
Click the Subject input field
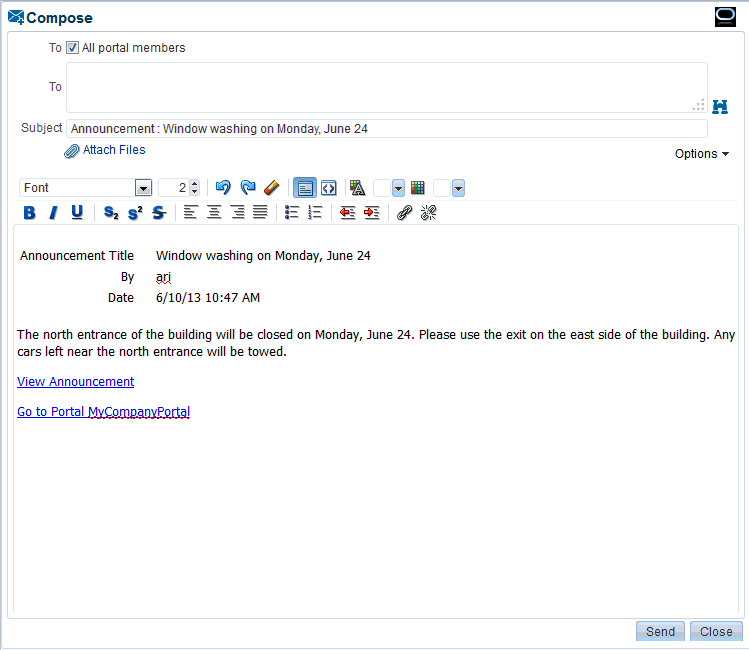point(386,129)
